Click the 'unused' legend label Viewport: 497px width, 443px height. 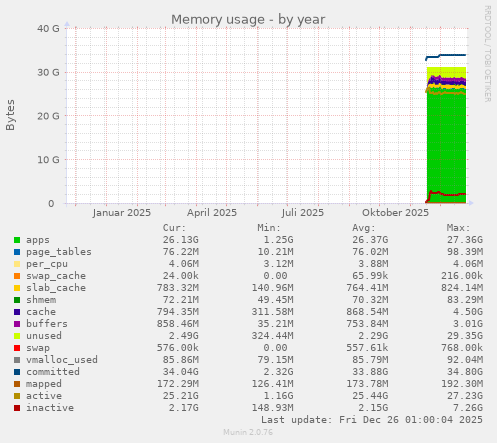tap(44, 336)
